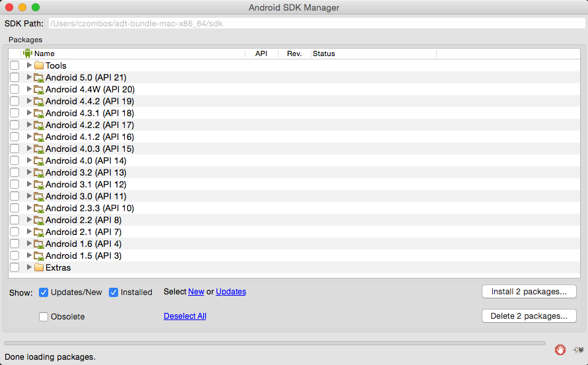The height and width of the screenshot is (365, 588).
Task: Click the Android 3.1 (API 12) platform icon
Action: coord(39,185)
